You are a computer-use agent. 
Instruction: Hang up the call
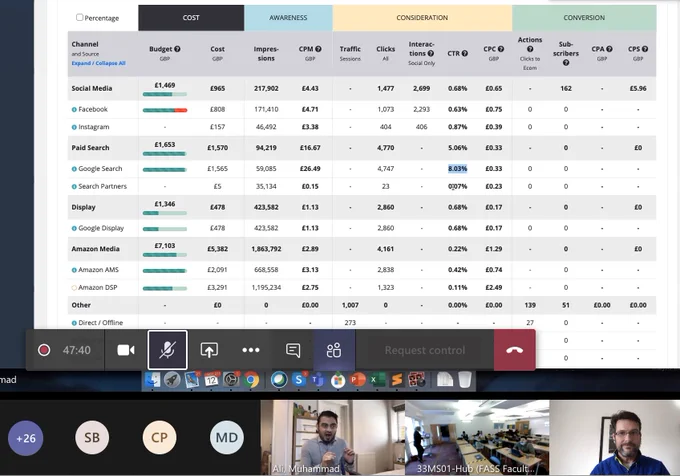(x=514, y=350)
